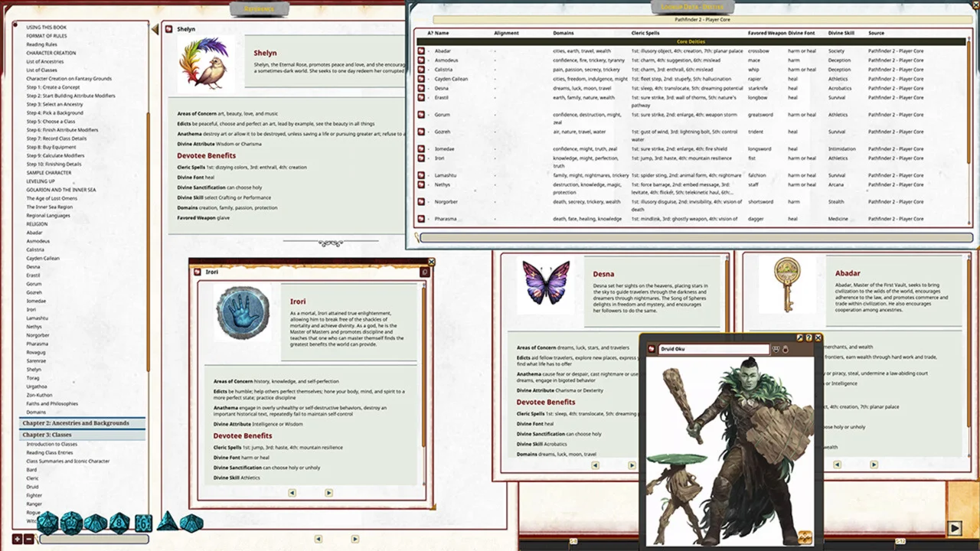Click the Druid Oku name field
The image size is (980, 551).
(x=714, y=349)
